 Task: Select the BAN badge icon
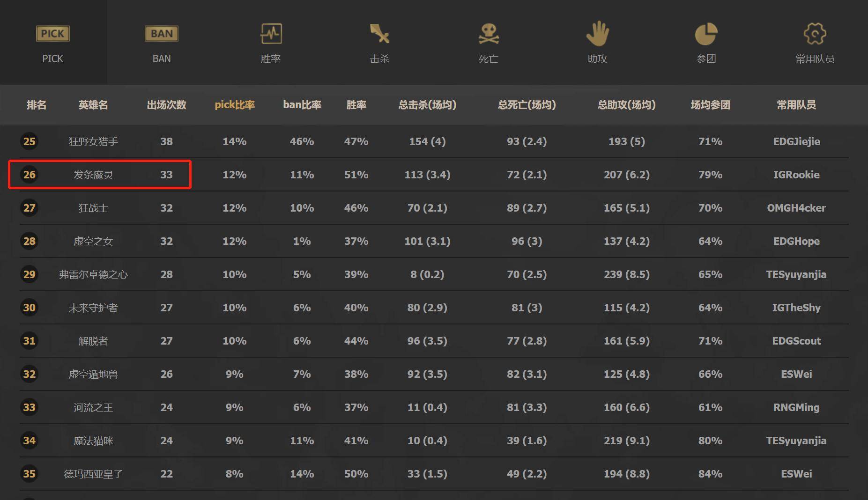(x=161, y=33)
